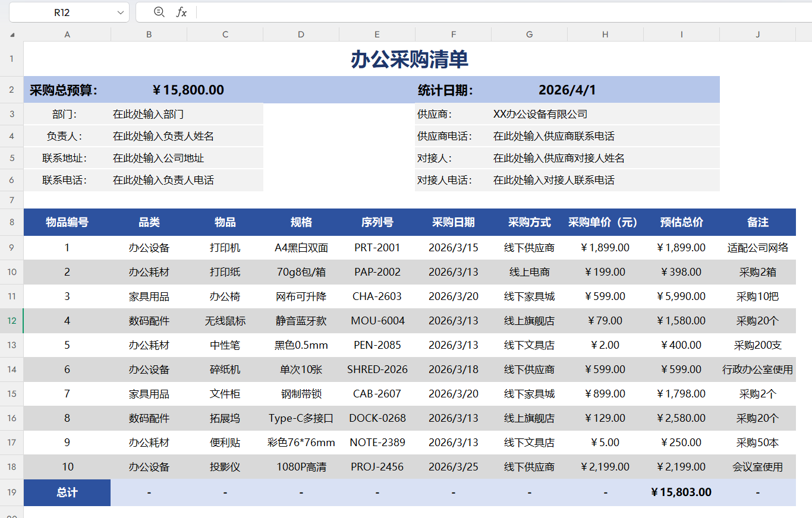This screenshot has height=518, width=812.
Task: Click the Name Box showing R12
Action: pyautogui.click(x=62, y=12)
